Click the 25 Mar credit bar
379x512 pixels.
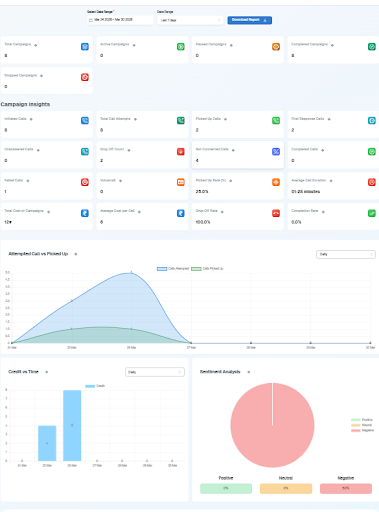click(x=47, y=443)
